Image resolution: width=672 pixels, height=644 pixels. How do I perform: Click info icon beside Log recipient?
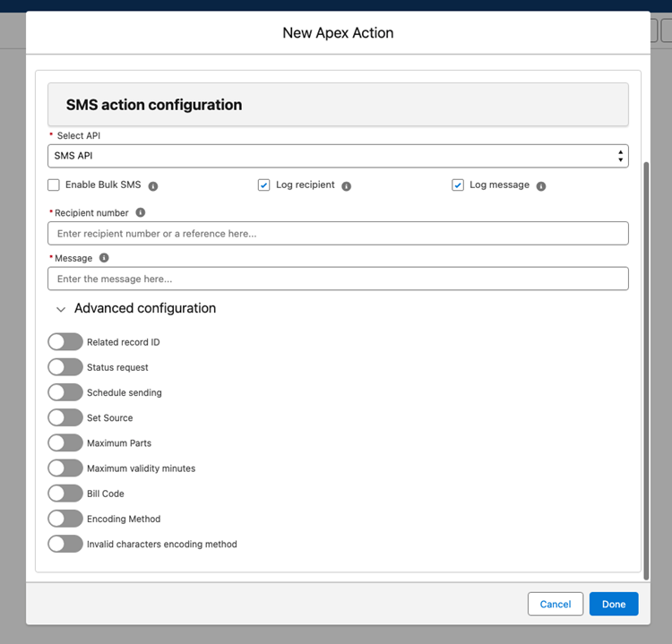click(x=347, y=186)
